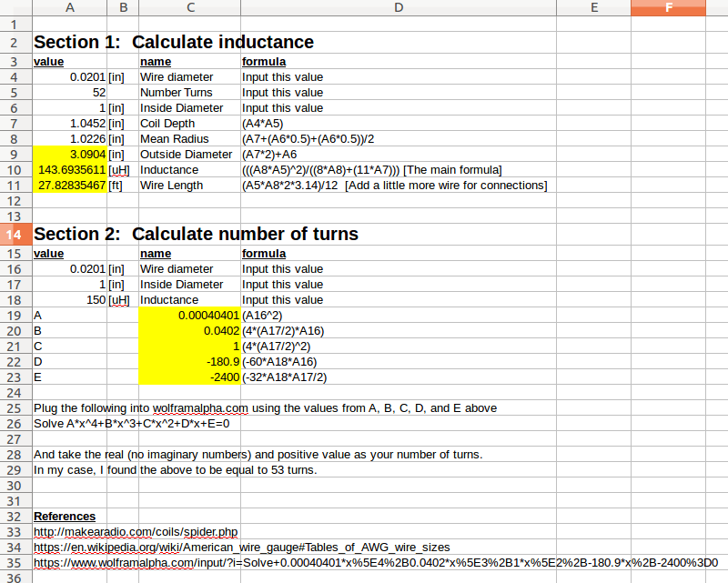Open the makearadio.com spider coil link
The height and width of the screenshot is (583, 728).
coord(136,532)
